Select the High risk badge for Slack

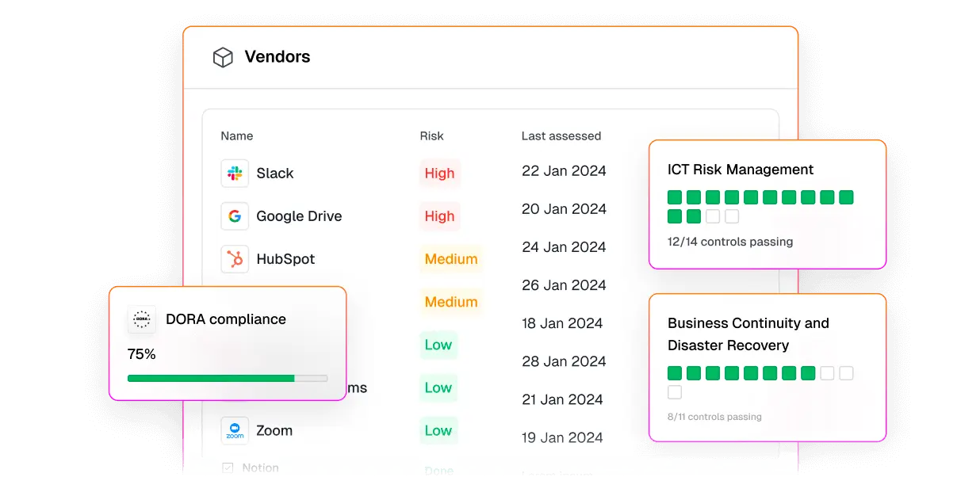tap(439, 174)
